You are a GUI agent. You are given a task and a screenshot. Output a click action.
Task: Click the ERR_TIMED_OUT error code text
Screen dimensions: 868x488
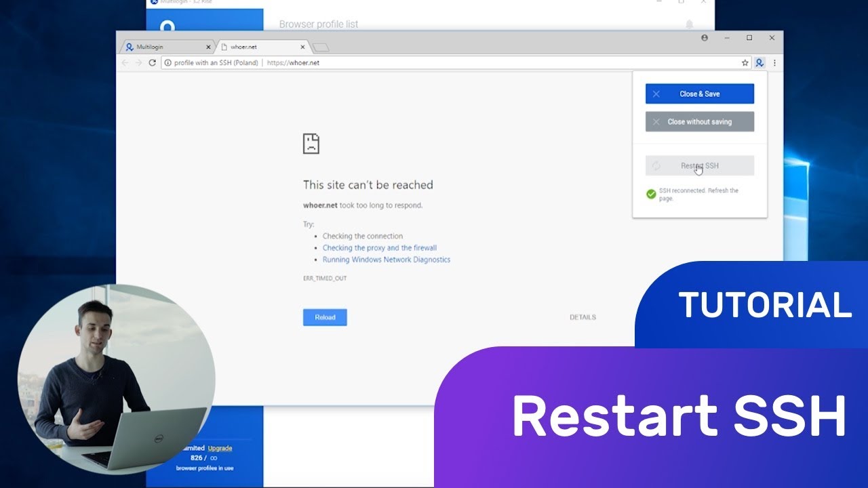click(325, 279)
